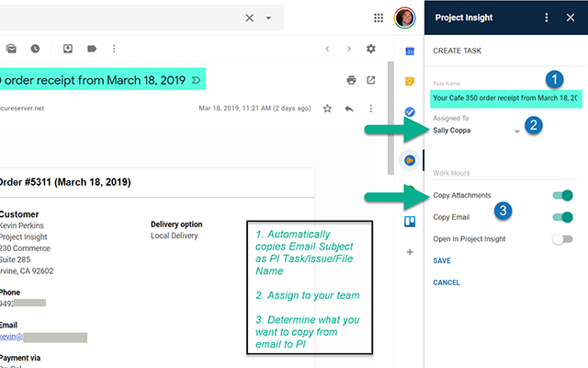Open the toolbar More options menu
Viewport: 588px width, 368px height.
tap(114, 49)
